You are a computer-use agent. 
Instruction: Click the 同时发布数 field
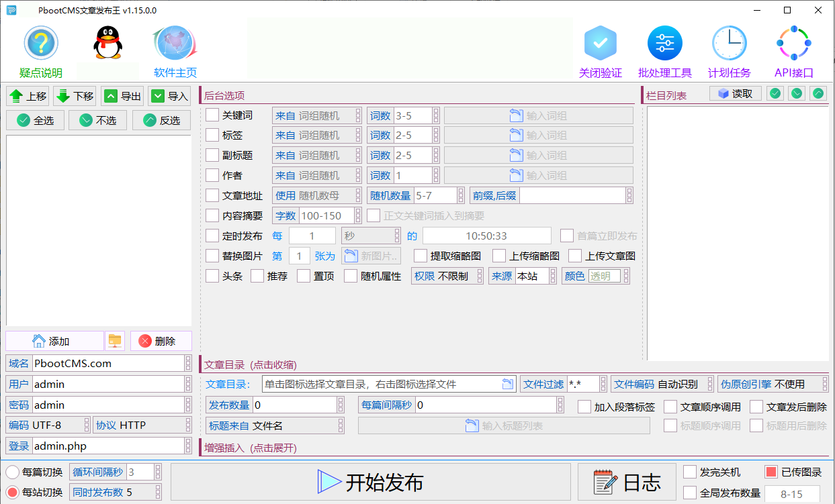[x=116, y=492]
